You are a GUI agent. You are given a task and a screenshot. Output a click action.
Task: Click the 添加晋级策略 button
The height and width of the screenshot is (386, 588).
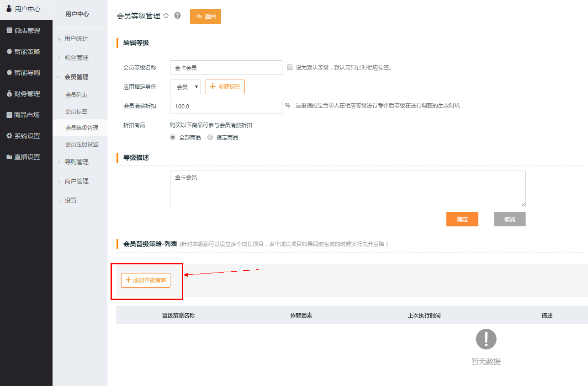coord(146,280)
